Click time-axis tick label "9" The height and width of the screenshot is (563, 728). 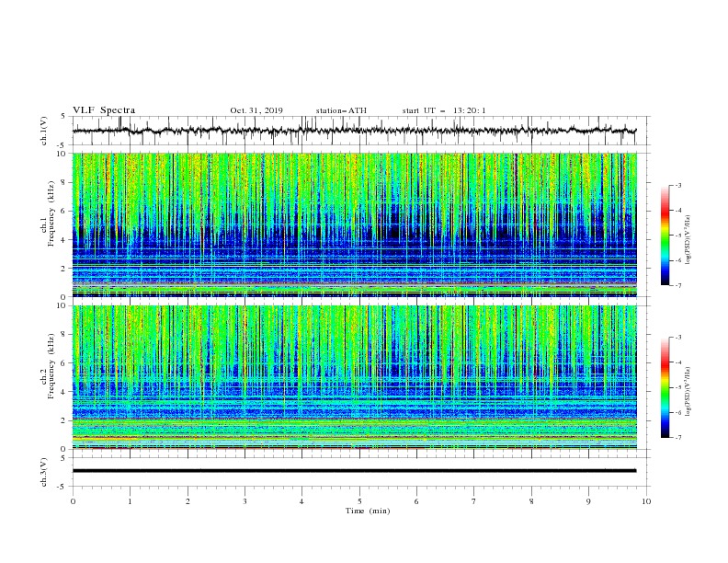pyautogui.click(x=588, y=501)
